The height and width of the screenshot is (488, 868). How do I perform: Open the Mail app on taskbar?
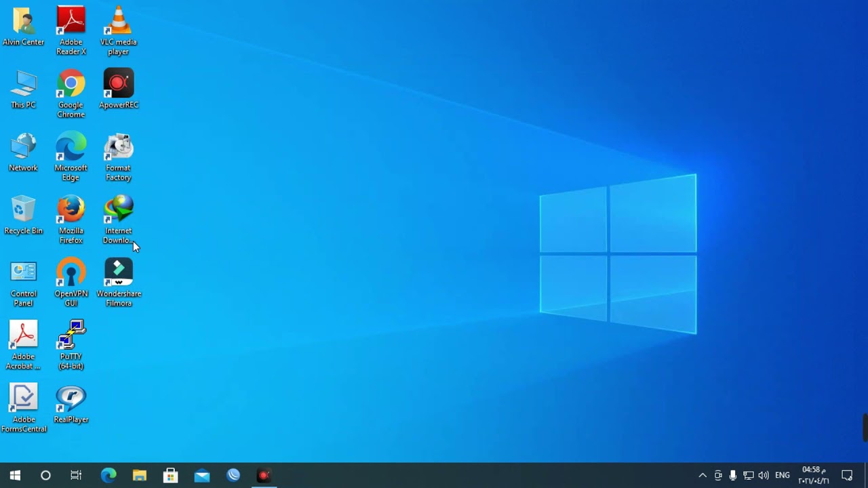coord(202,475)
